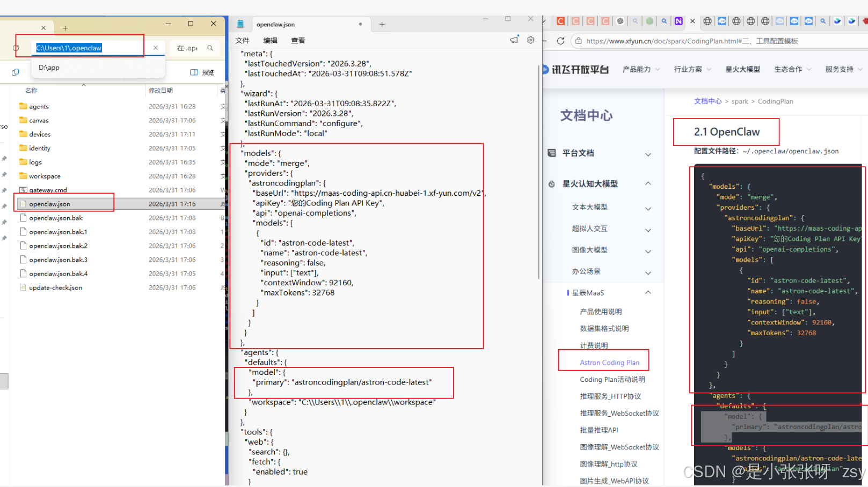Collapse 星辰MaaS submenu
The width and height of the screenshot is (868, 487).
tap(648, 292)
